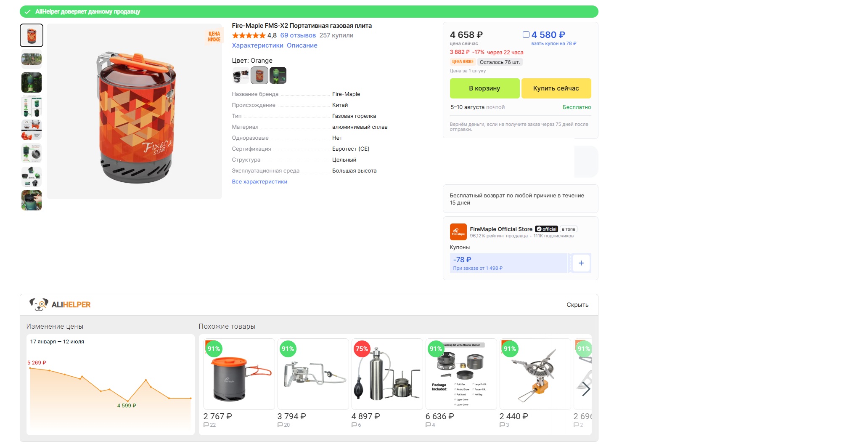Click the comments icon showing 22 reviews
Image resolution: width=868 pixels, height=444 pixels.
point(206,425)
